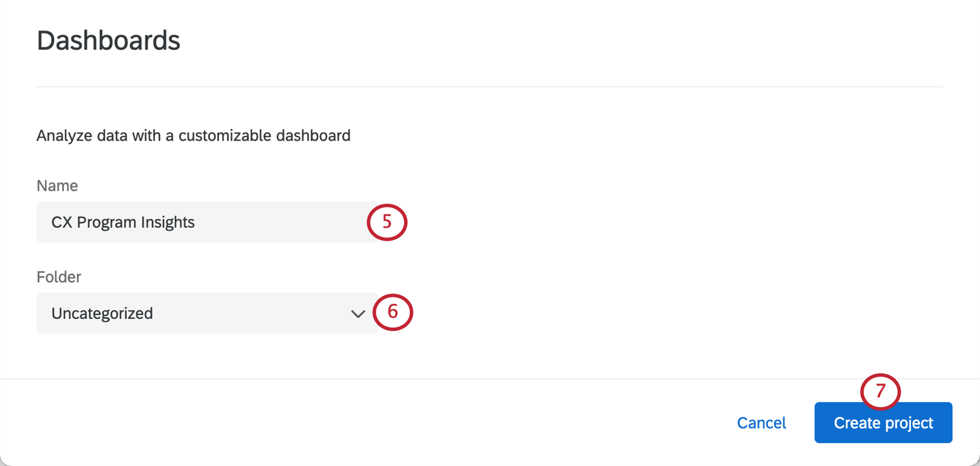Screen dimensions: 980x466
Task: Click the red circled number 7 marker
Action: tap(880, 392)
